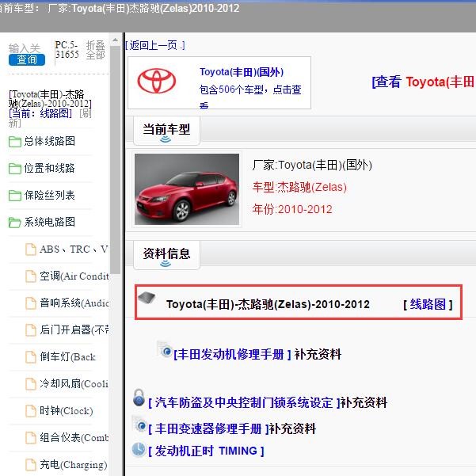Viewport: 476px width, 476px height.
Task: Open 丰田变速器修理手册 link
Action: (209, 429)
